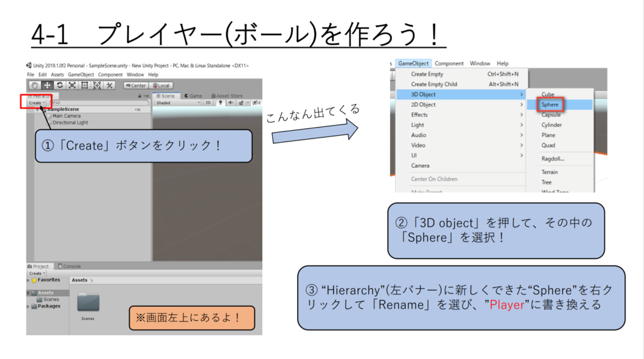Open Window menu in left Unity window
Viewport: 644px width, 359px height.
(x=135, y=75)
